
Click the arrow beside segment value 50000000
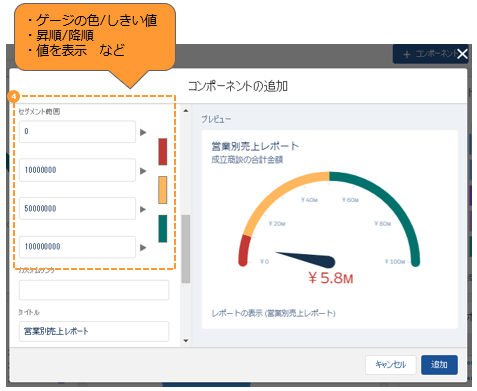pos(143,209)
